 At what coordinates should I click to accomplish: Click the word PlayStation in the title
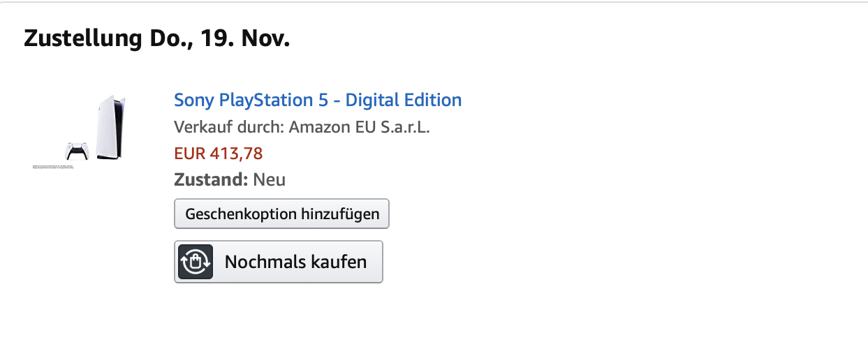[x=266, y=100]
